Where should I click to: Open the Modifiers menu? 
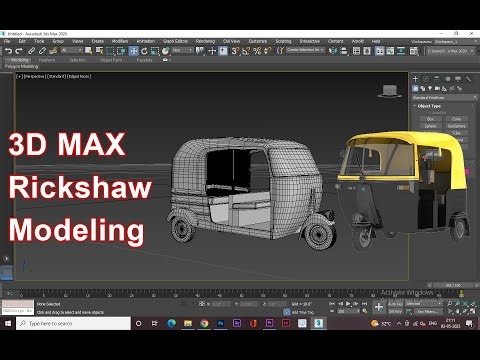tap(120, 41)
